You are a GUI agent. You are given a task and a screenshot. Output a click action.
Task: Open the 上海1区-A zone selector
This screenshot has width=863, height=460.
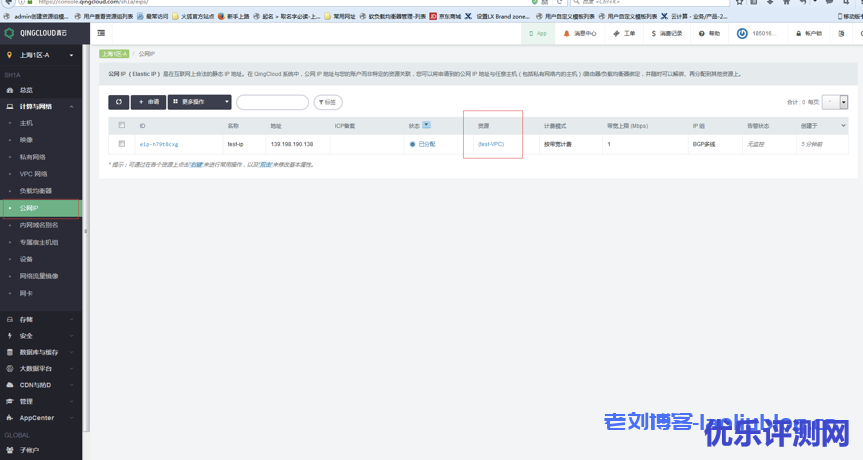click(40, 54)
